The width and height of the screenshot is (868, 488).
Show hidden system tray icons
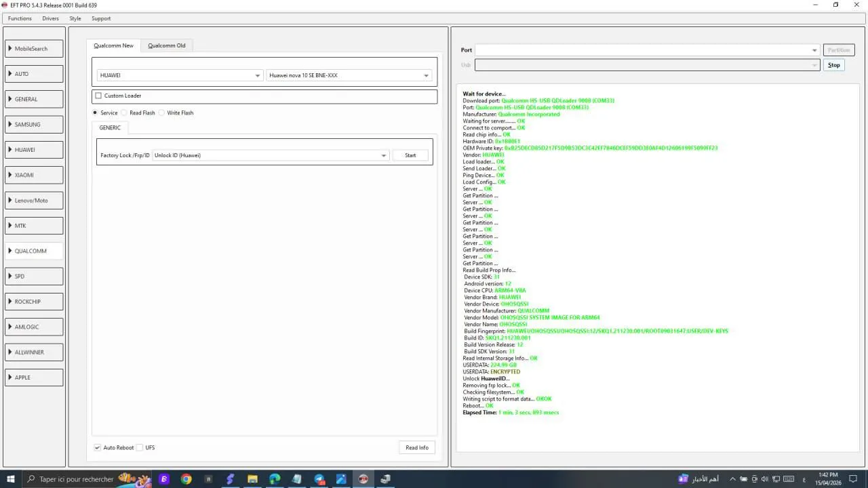[x=732, y=479]
